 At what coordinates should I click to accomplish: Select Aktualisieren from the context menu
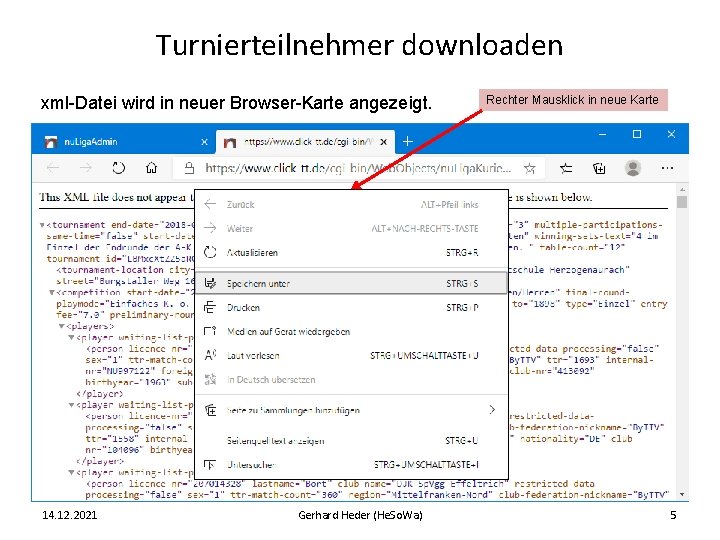coord(351,253)
